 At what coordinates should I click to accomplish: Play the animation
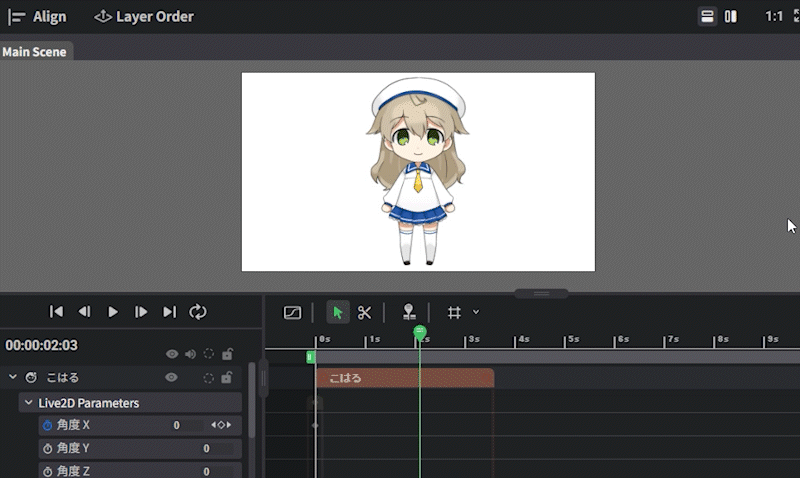(x=113, y=312)
